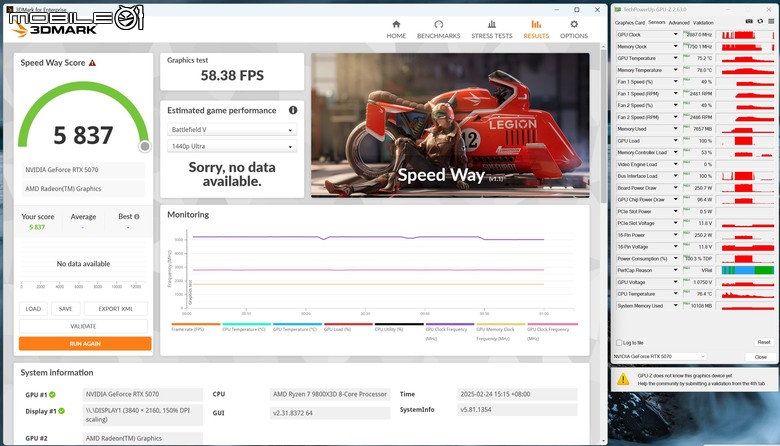The image size is (780, 446).
Task: Open the GPU-Z hamburger menu icon
Action: click(771, 21)
